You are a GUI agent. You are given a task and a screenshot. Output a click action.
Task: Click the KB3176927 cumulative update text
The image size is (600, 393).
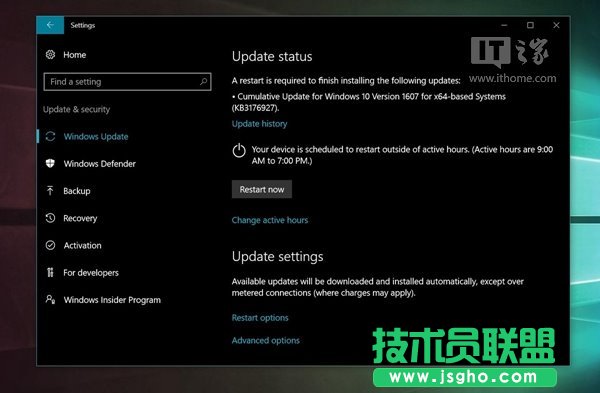pyautogui.click(x=369, y=102)
